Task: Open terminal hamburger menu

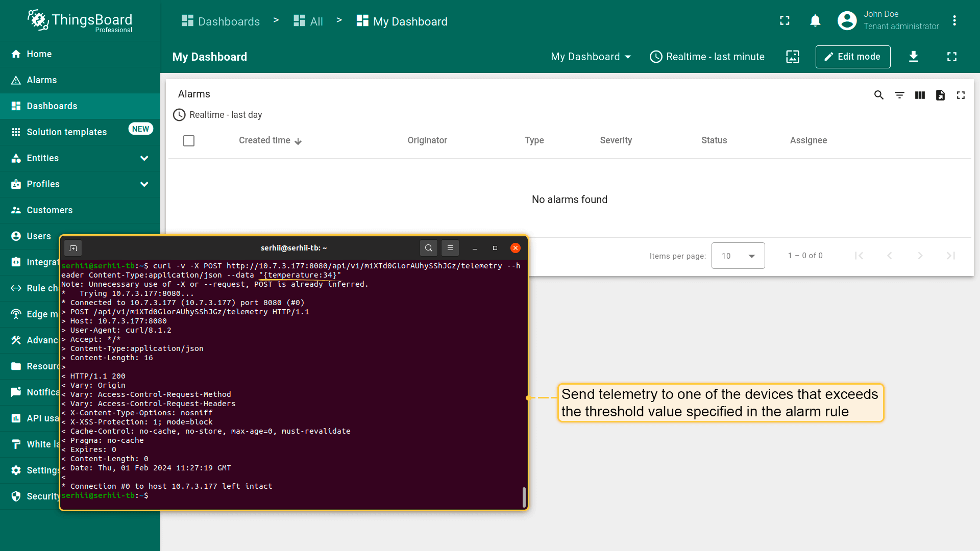Action: coord(450,248)
